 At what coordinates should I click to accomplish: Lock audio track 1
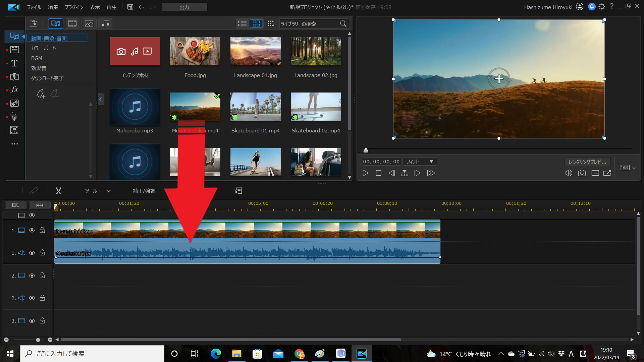[x=42, y=253]
